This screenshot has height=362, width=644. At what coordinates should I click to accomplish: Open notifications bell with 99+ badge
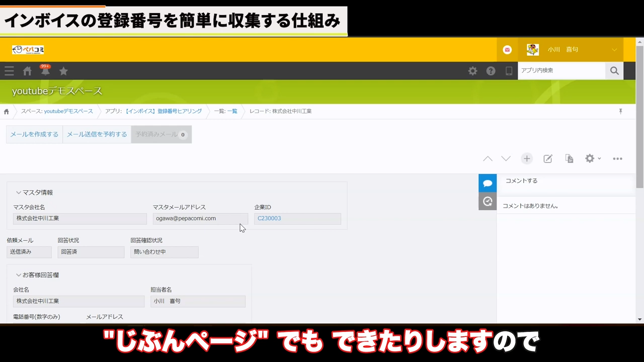pyautogui.click(x=45, y=70)
